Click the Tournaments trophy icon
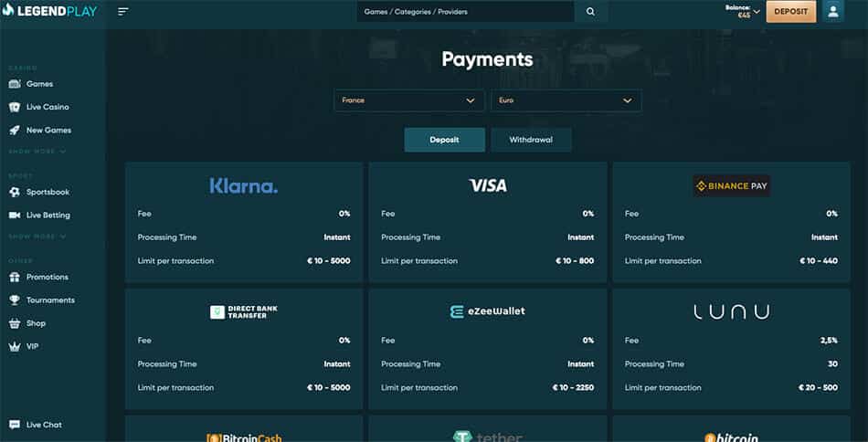This screenshot has width=868, height=442. (x=15, y=300)
